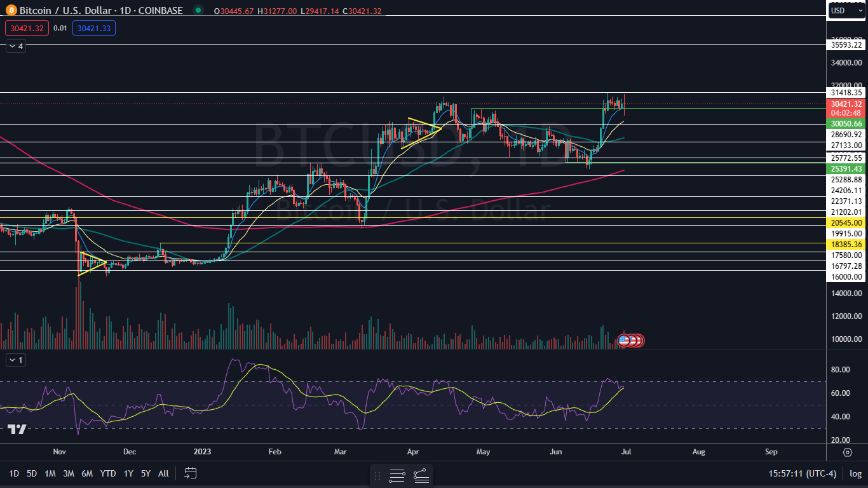Image resolution: width=868 pixels, height=488 pixels.
Task: Click the yellow 18385.36 price label
Action: click(x=846, y=244)
